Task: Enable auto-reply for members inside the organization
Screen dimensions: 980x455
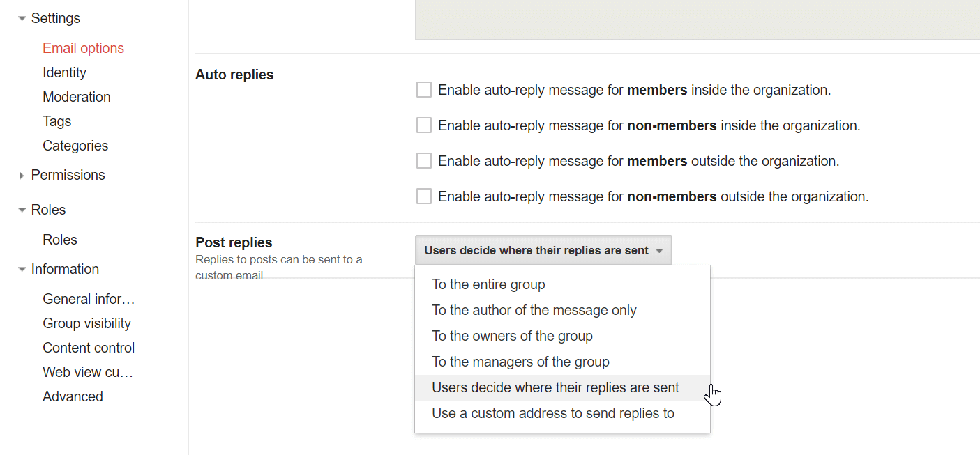Action: coord(424,90)
